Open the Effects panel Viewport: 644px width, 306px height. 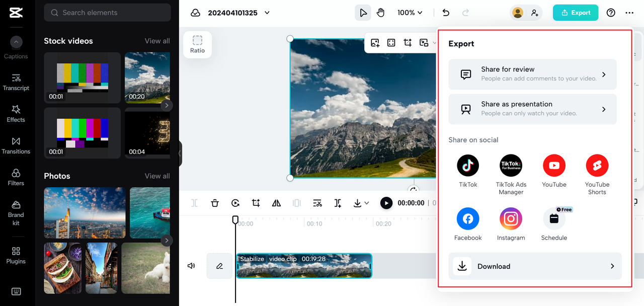click(16, 114)
